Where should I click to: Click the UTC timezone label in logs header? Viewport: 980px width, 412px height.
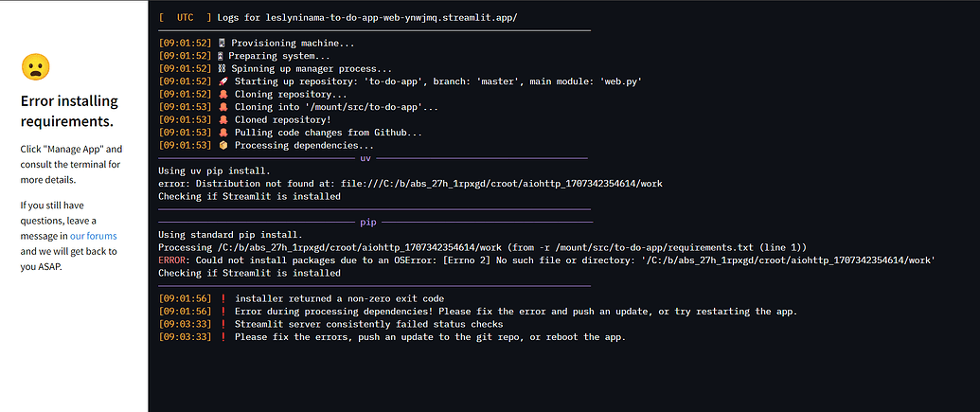[185, 17]
